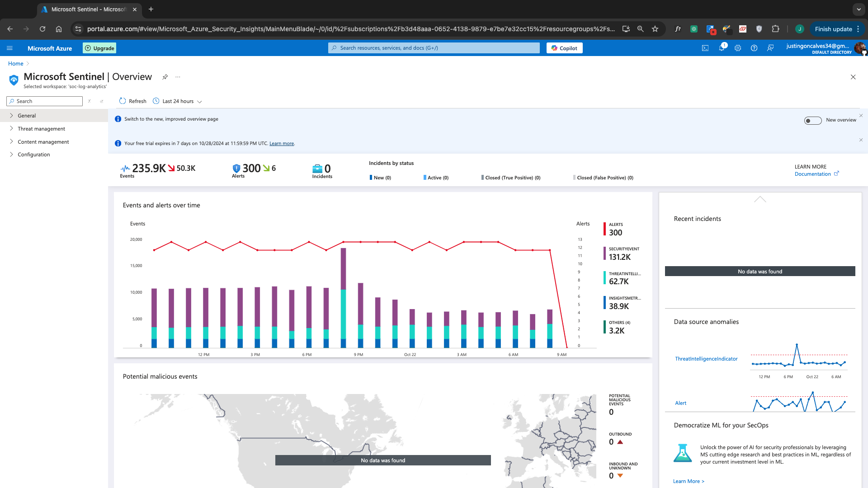Open portal settings gear
This screenshot has width=868, height=488.
(x=738, y=48)
